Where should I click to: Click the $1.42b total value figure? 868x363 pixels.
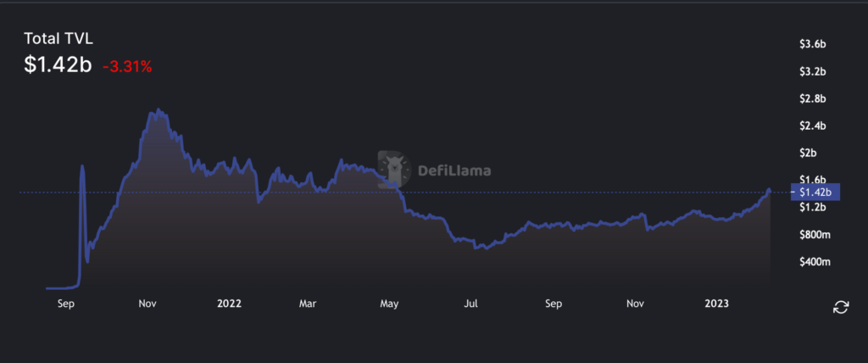point(58,64)
